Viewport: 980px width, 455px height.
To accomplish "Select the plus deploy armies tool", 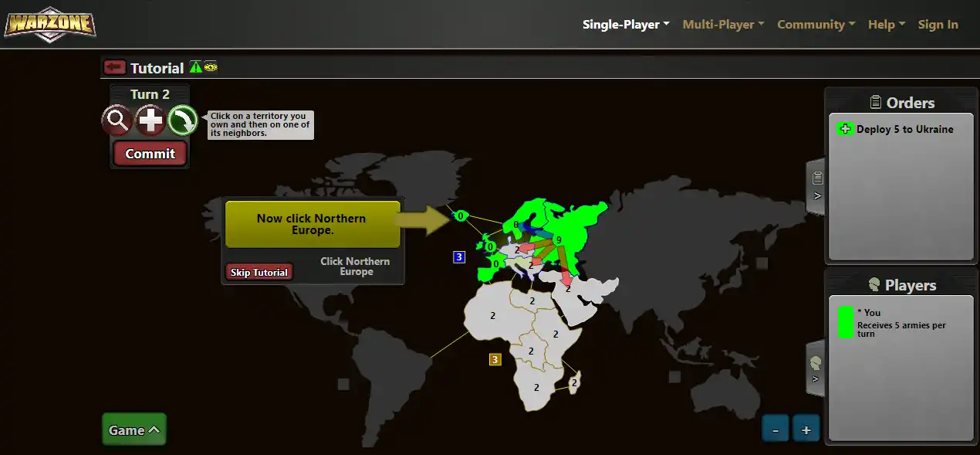I will (x=150, y=121).
